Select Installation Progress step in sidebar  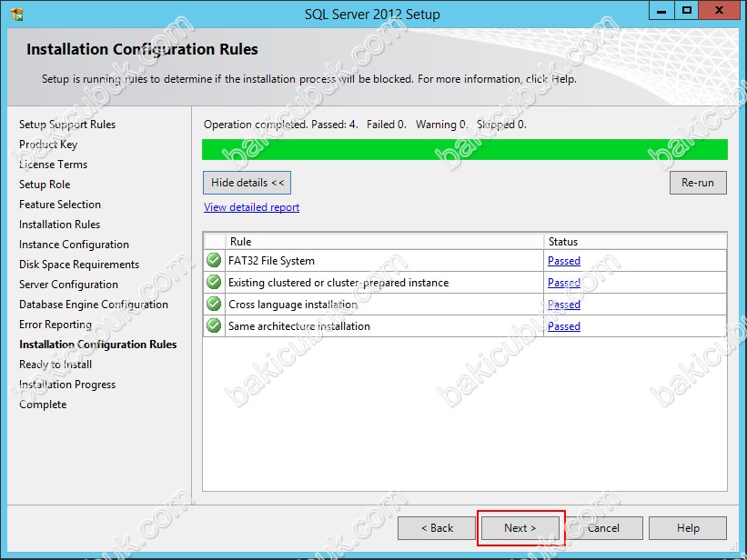point(67,385)
